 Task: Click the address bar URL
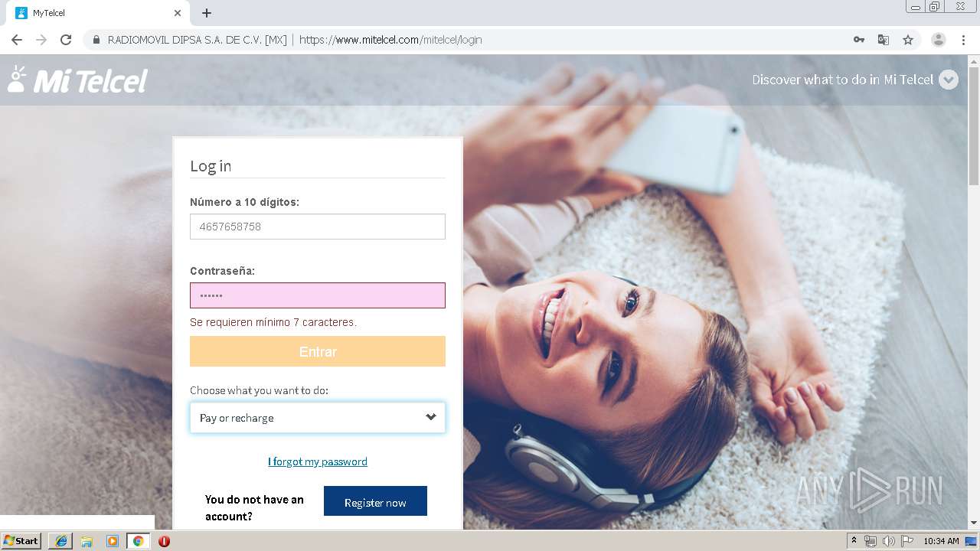pos(390,40)
